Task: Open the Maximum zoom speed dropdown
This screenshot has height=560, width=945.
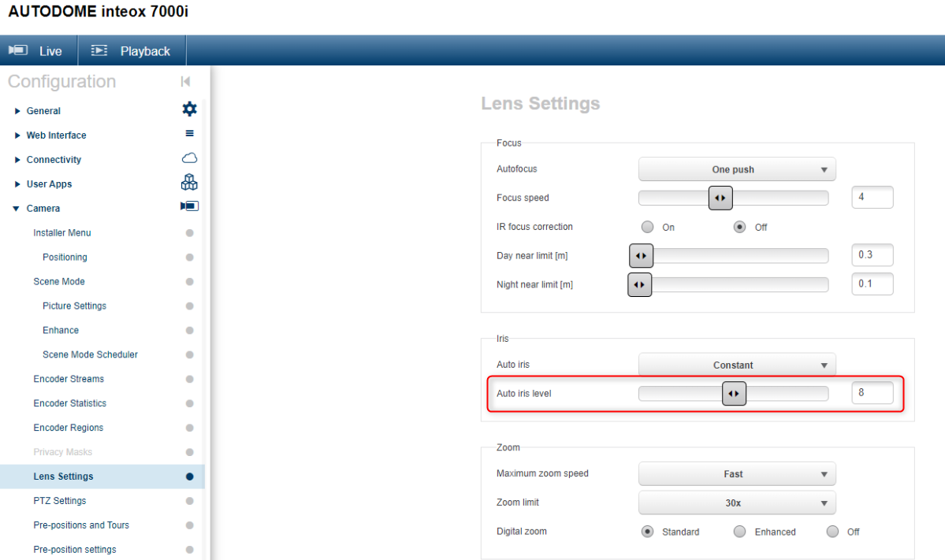Action: point(737,474)
